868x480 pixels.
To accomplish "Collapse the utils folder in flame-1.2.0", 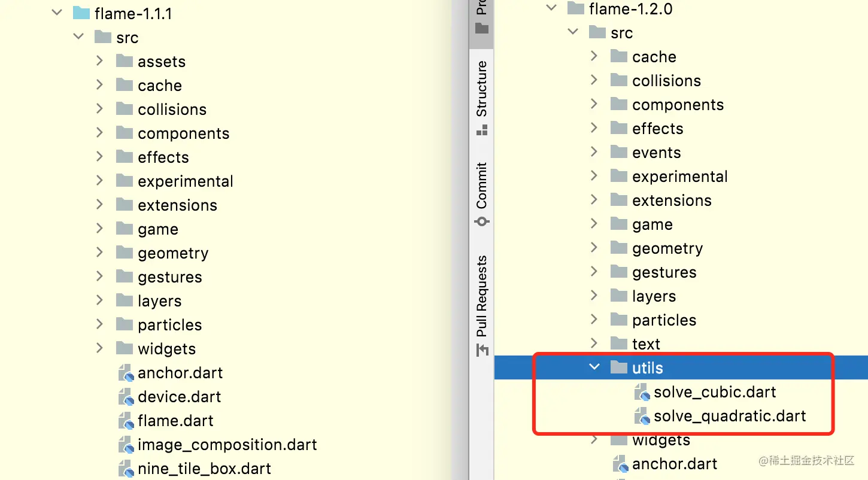I will 594,367.
